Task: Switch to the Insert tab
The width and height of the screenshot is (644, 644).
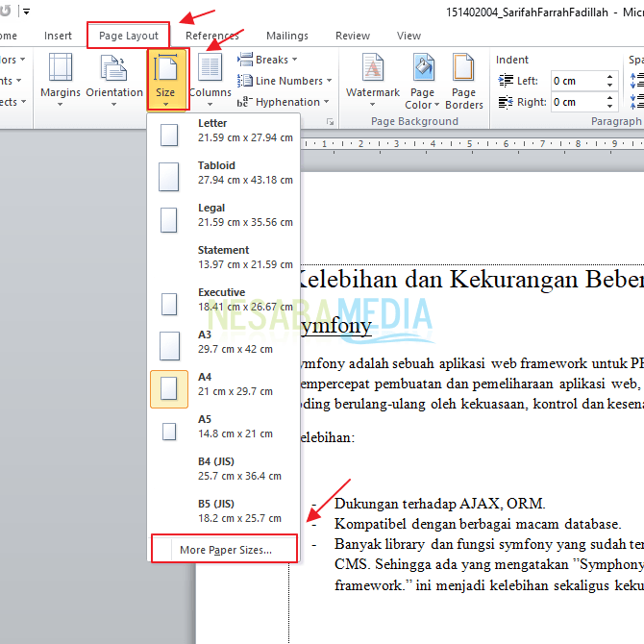Action: point(58,36)
